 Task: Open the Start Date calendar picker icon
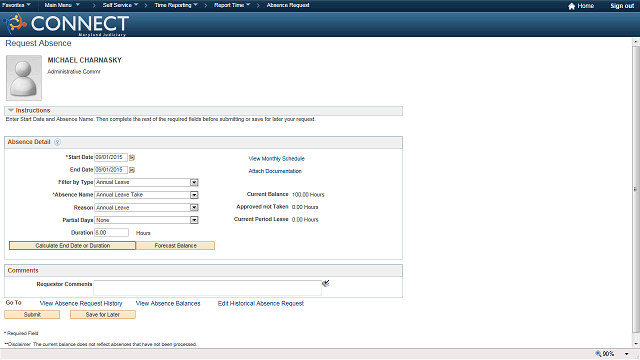132,158
